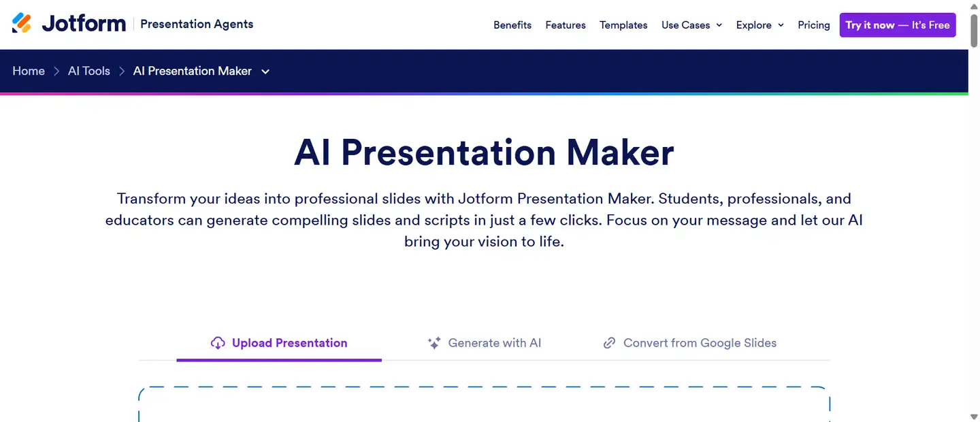Expand the Use Cases menu

point(691,25)
